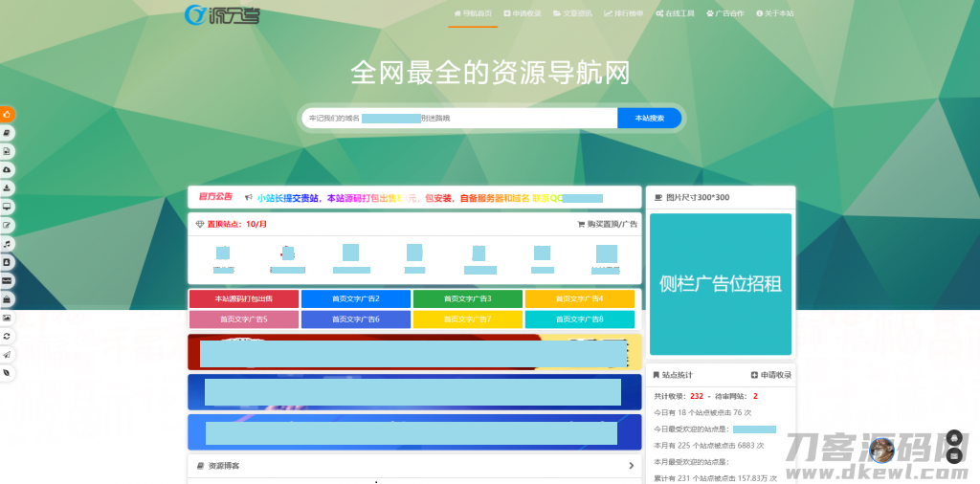Click the monitor icon in left sidebar
The width and height of the screenshot is (980, 484).
coord(7,207)
